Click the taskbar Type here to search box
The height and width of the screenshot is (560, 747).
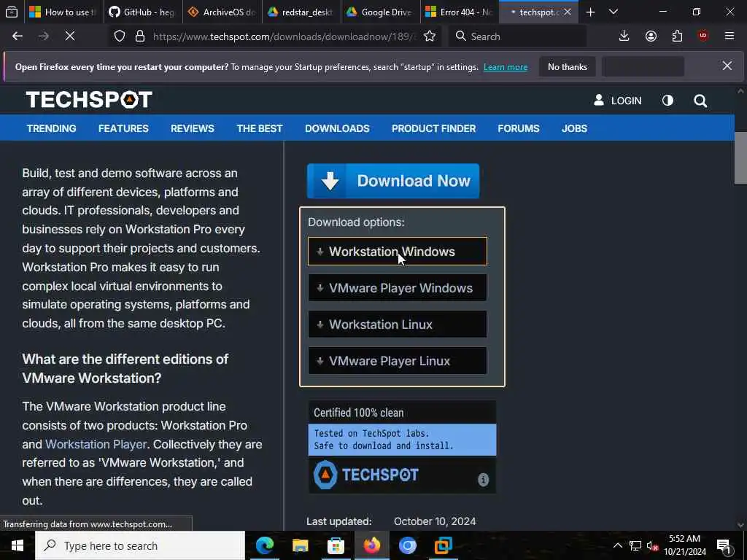point(140,545)
